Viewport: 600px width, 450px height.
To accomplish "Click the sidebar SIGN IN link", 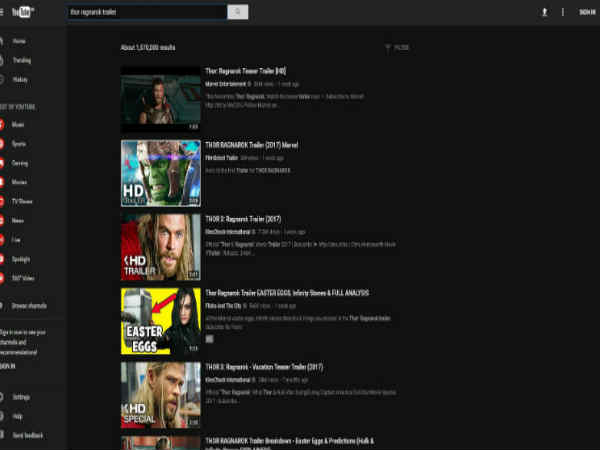I will [8, 366].
